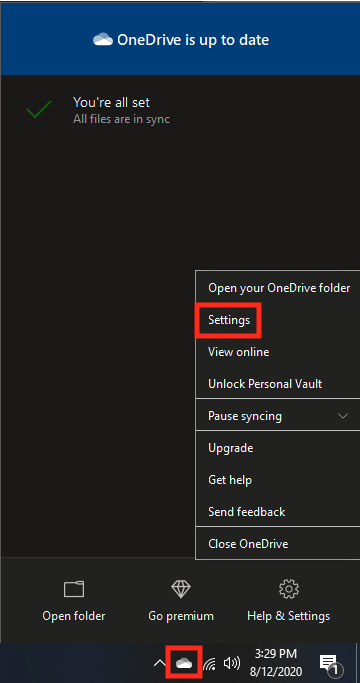The width and height of the screenshot is (360, 683).
Task: Click the taskbar clock and date
Action: tap(278, 663)
